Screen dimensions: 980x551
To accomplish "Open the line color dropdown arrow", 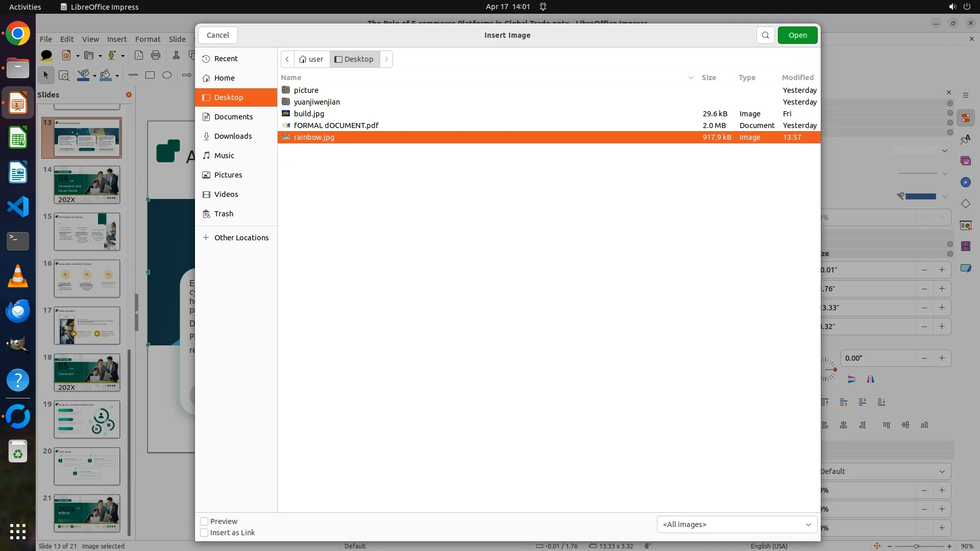I will (944, 196).
